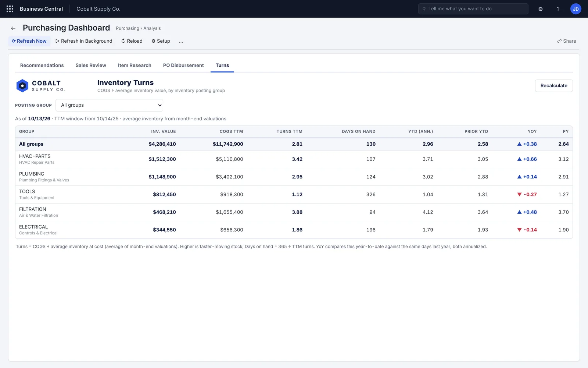Image resolution: width=588 pixels, height=368 pixels.
Task: Click the Recalculate button
Action: click(554, 86)
